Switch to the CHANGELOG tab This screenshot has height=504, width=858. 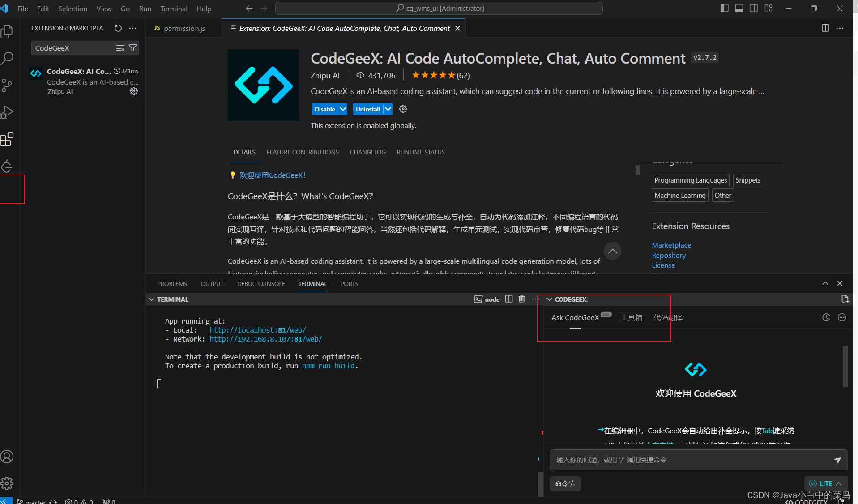point(367,152)
